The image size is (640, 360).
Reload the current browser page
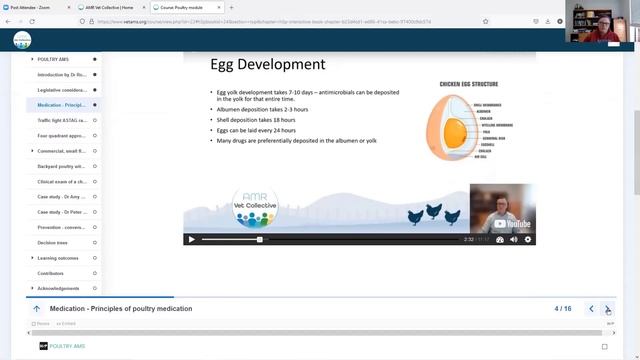(x=32, y=21)
